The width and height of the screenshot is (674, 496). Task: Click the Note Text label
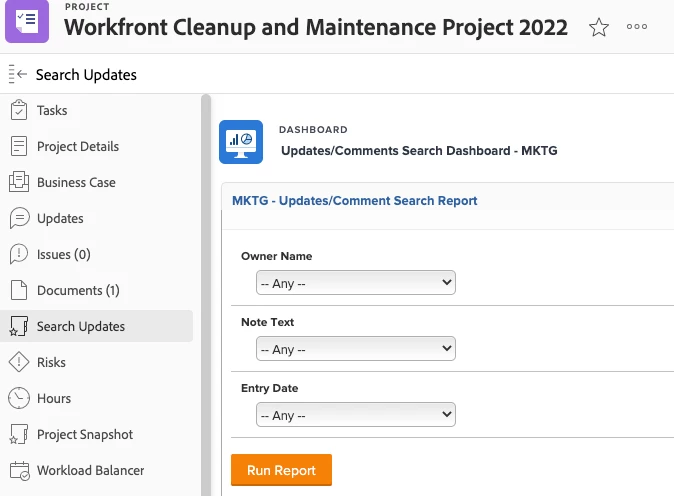(267, 322)
